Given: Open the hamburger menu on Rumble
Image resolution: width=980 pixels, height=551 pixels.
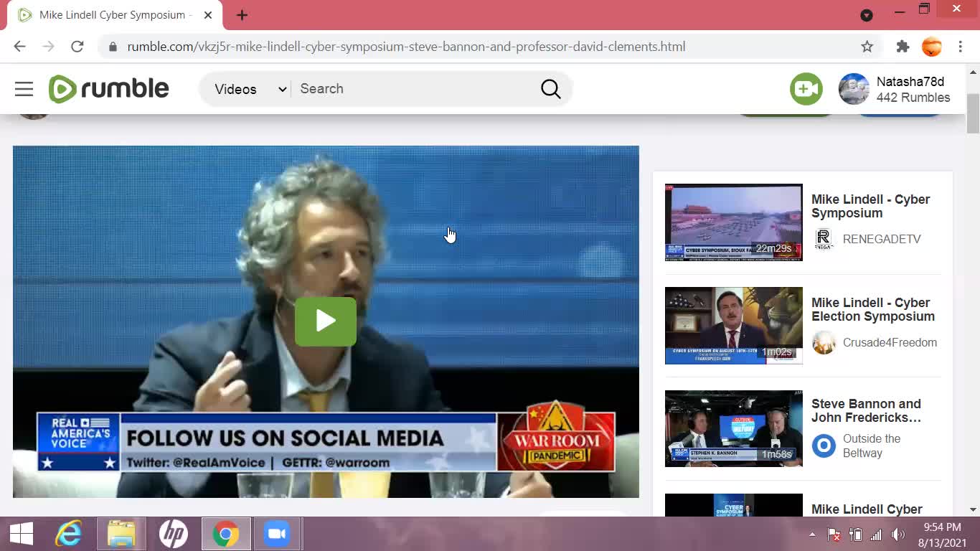Looking at the screenshot, I should pos(24,89).
